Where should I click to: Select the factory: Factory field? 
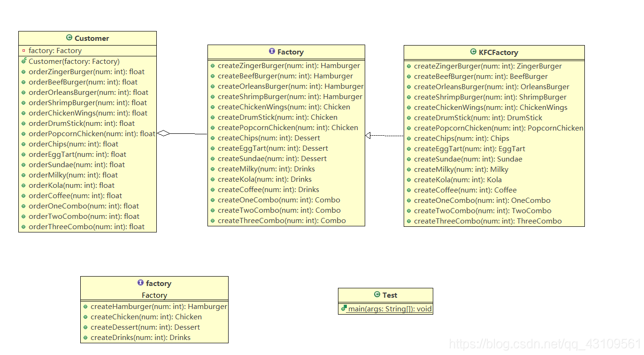coord(55,51)
